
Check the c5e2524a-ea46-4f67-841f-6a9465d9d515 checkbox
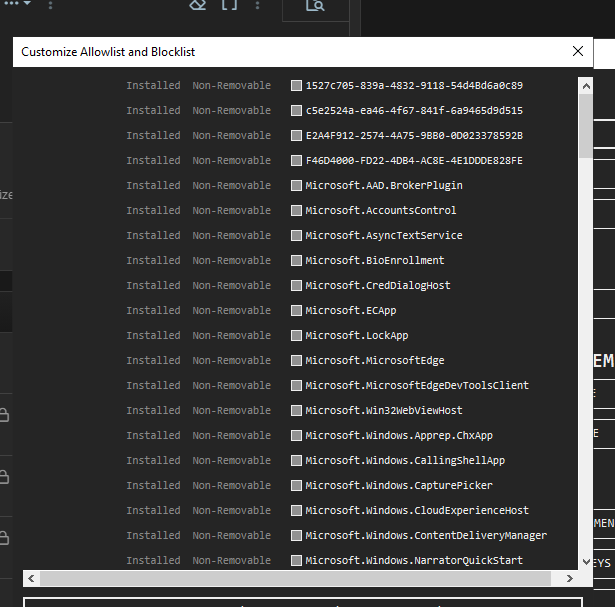[296, 111]
